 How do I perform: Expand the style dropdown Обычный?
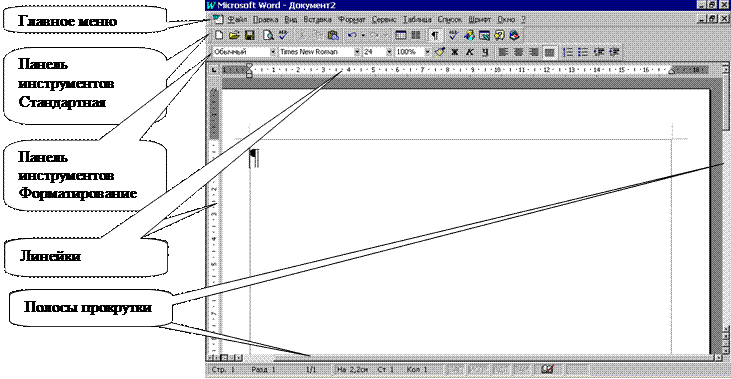click(273, 52)
